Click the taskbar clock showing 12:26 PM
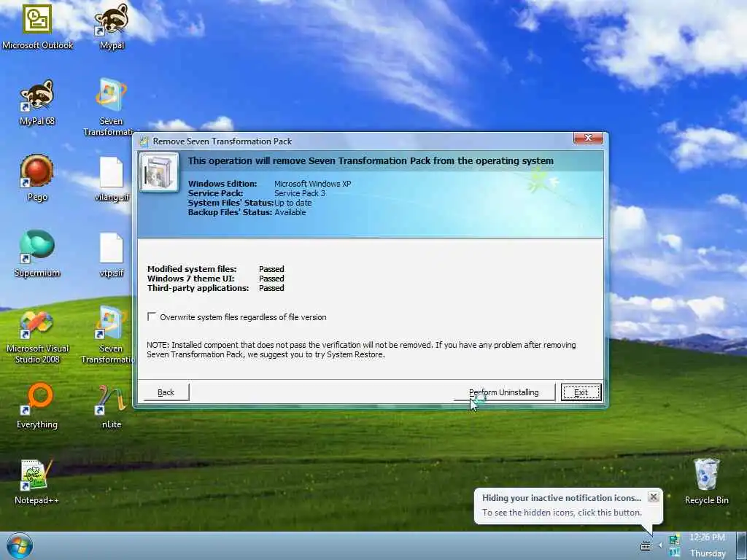 707,537
